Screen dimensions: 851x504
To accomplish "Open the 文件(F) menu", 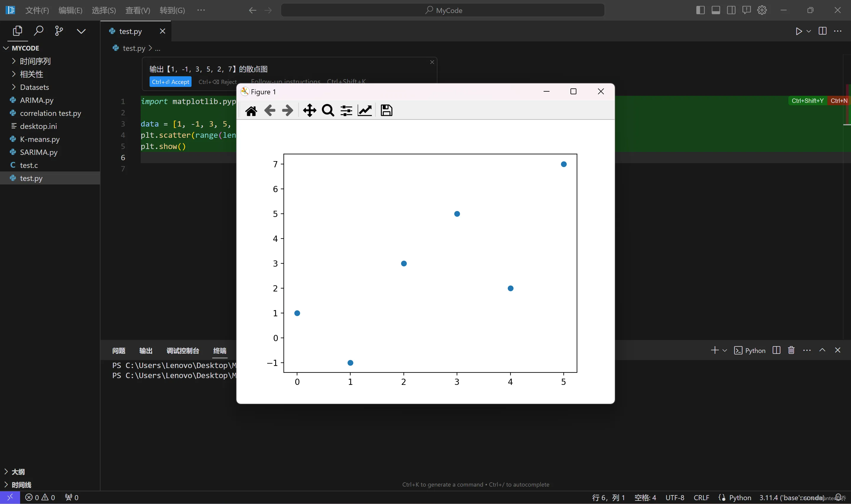I will point(37,11).
